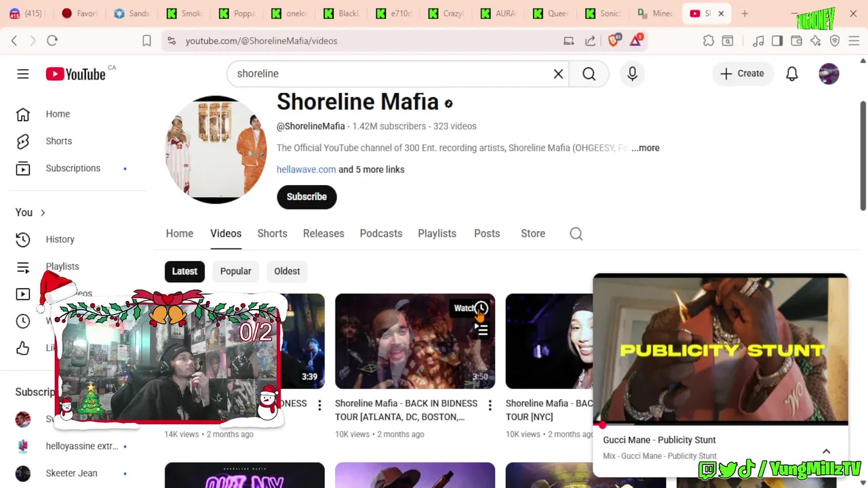The width and height of the screenshot is (868, 488).
Task: Open the Shoreline Mafia channel avatar
Action: pos(216,149)
